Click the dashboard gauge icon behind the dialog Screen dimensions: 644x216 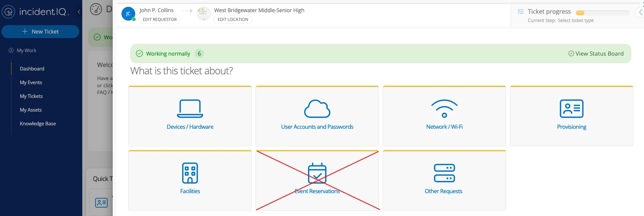[x=96, y=9]
